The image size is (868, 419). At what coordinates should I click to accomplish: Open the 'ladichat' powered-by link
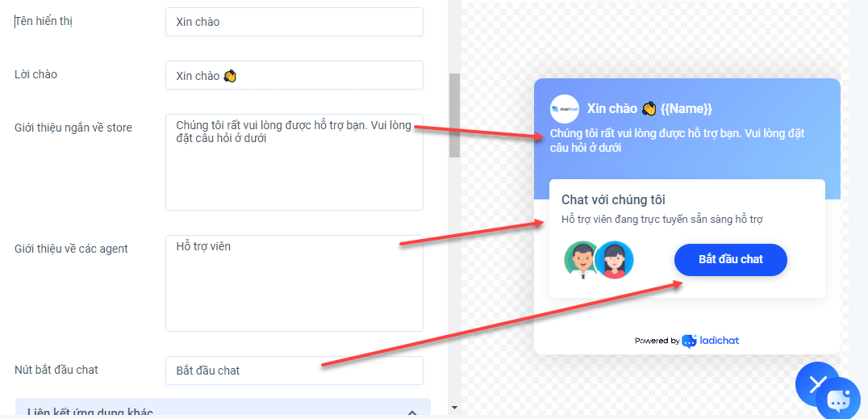[710, 341]
